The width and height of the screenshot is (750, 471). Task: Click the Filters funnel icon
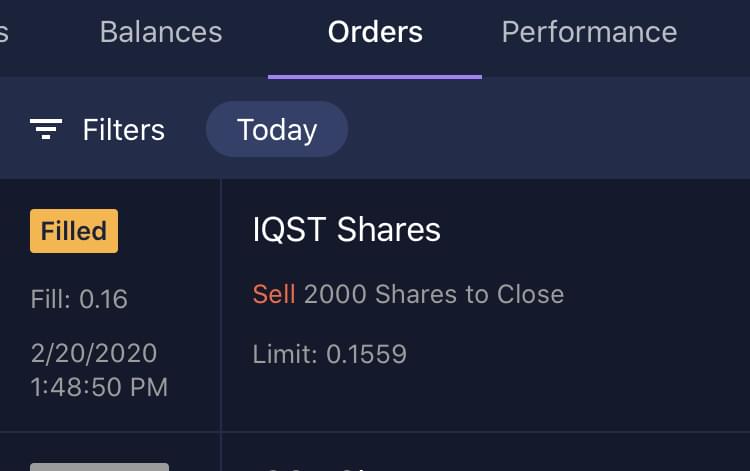(46, 129)
